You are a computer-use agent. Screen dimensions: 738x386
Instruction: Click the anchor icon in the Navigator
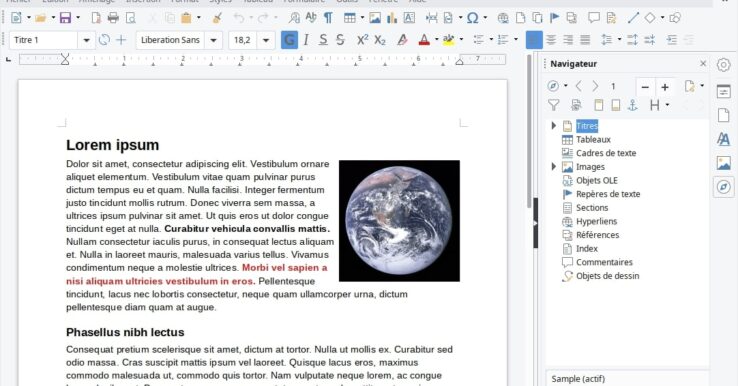tap(633, 105)
